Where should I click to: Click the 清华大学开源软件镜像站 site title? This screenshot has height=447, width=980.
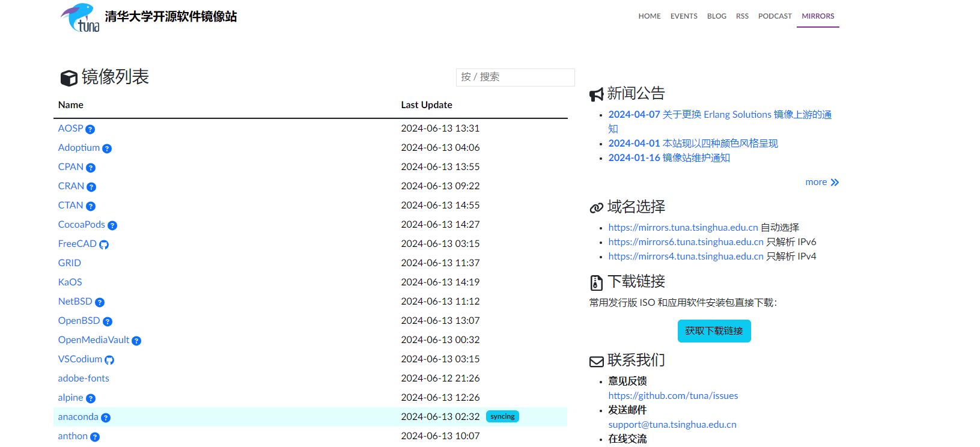(171, 16)
